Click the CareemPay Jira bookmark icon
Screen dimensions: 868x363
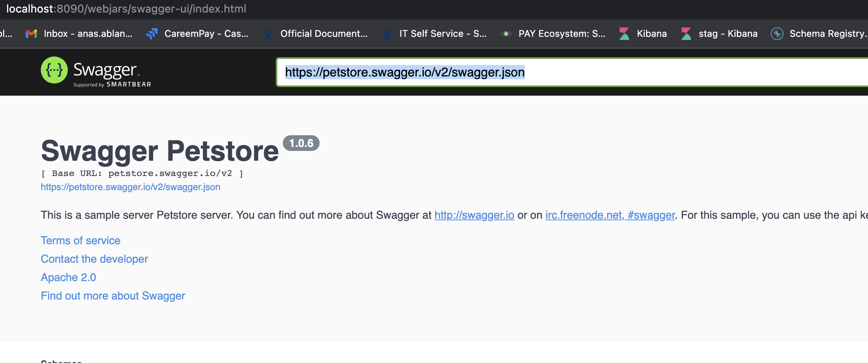click(x=152, y=33)
